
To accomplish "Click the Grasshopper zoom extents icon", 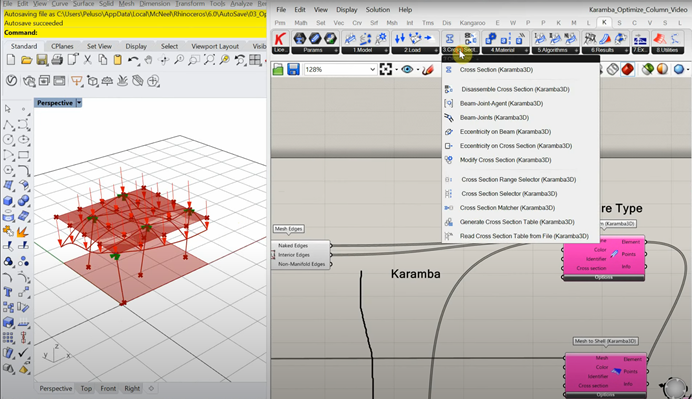I will tap(386, 69).
